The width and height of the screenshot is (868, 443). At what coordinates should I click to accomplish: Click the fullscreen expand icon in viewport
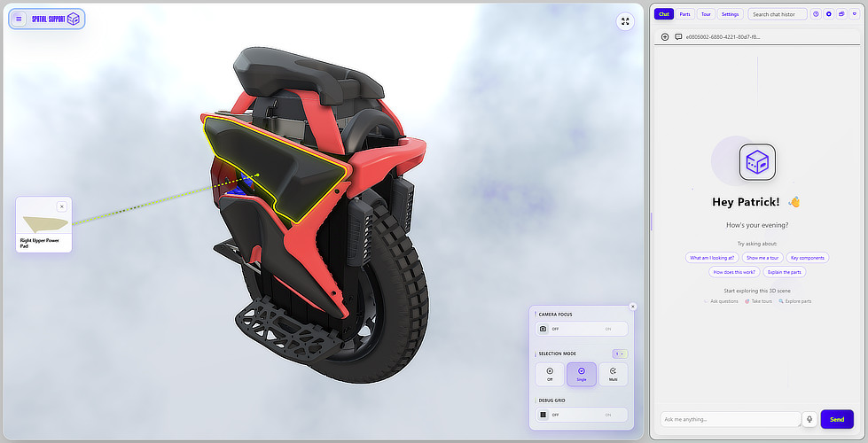tap(625, 21)
